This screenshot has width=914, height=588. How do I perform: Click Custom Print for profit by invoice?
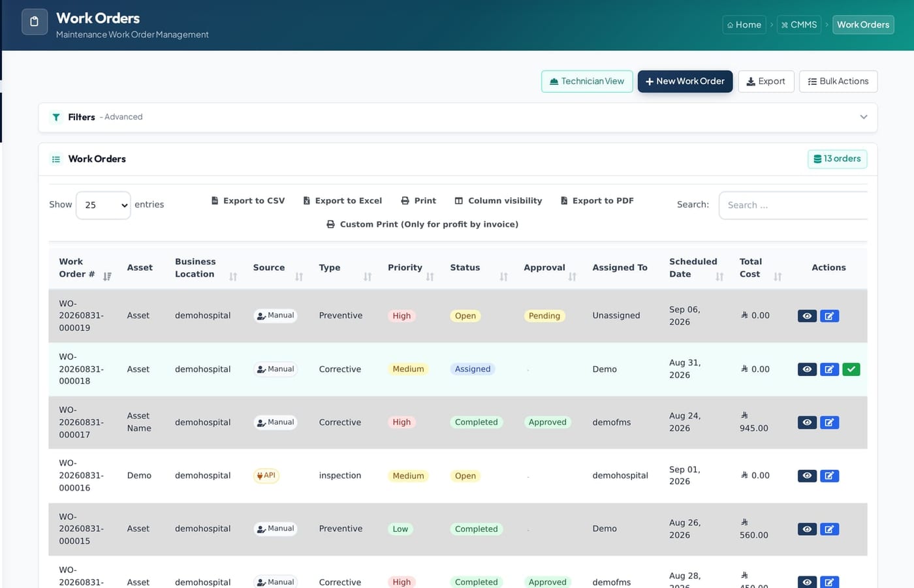[422, 224]
